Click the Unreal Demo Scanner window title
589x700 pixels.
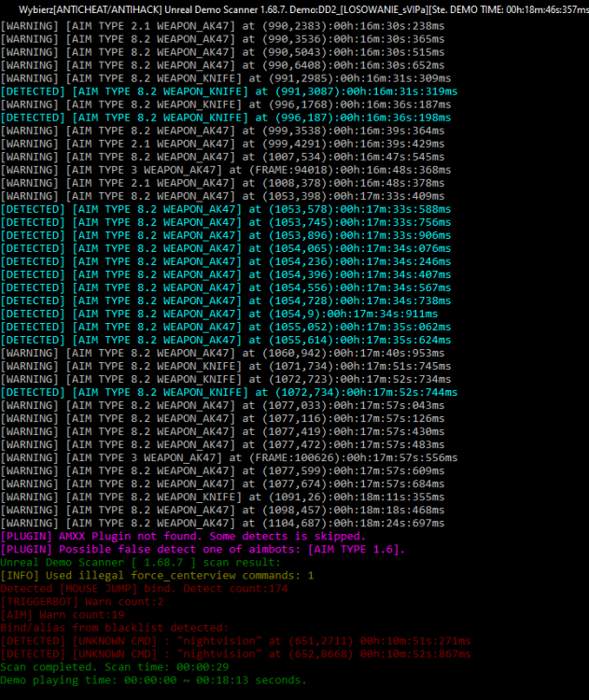(x=294, y=8)
